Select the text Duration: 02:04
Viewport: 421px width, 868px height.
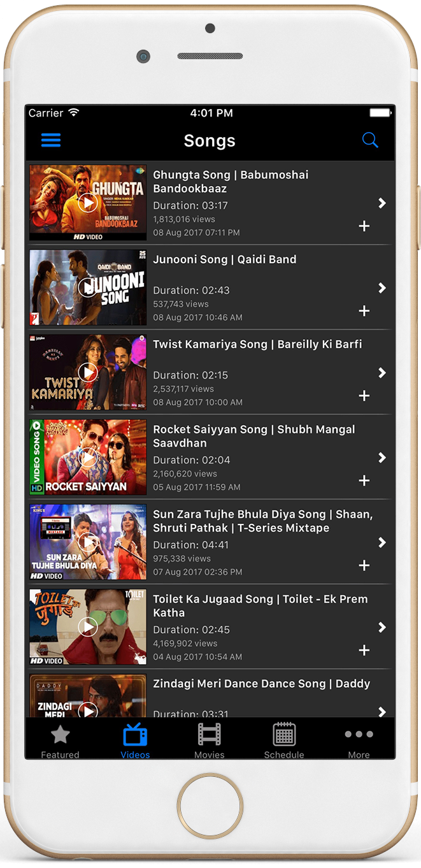[x=192, y=459]
